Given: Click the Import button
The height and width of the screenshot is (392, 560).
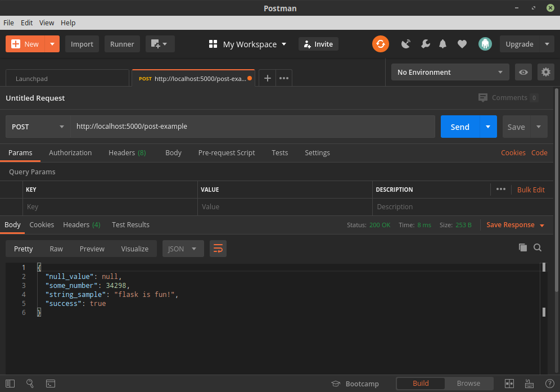Looking at the screenshot, I should tap(82, 44).
